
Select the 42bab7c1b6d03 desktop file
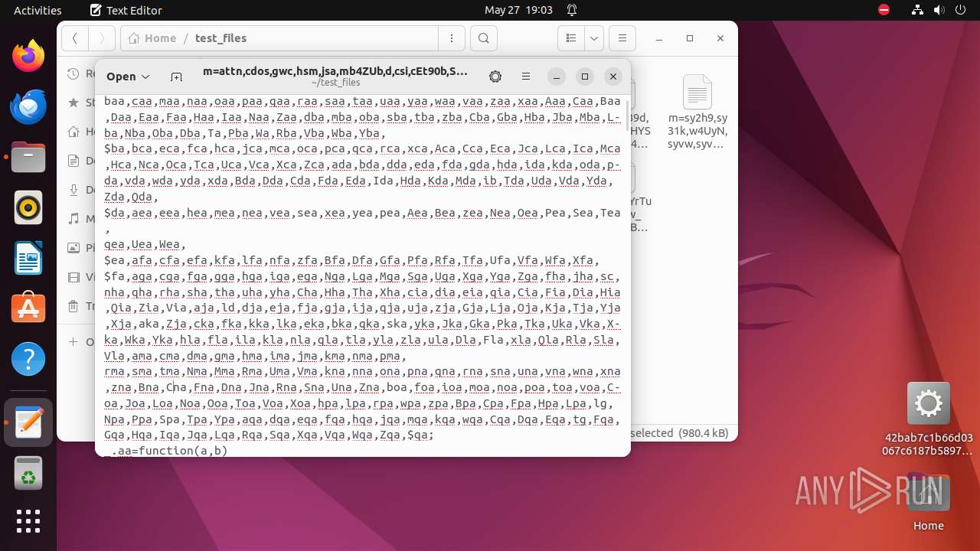(x=928, y=419)
